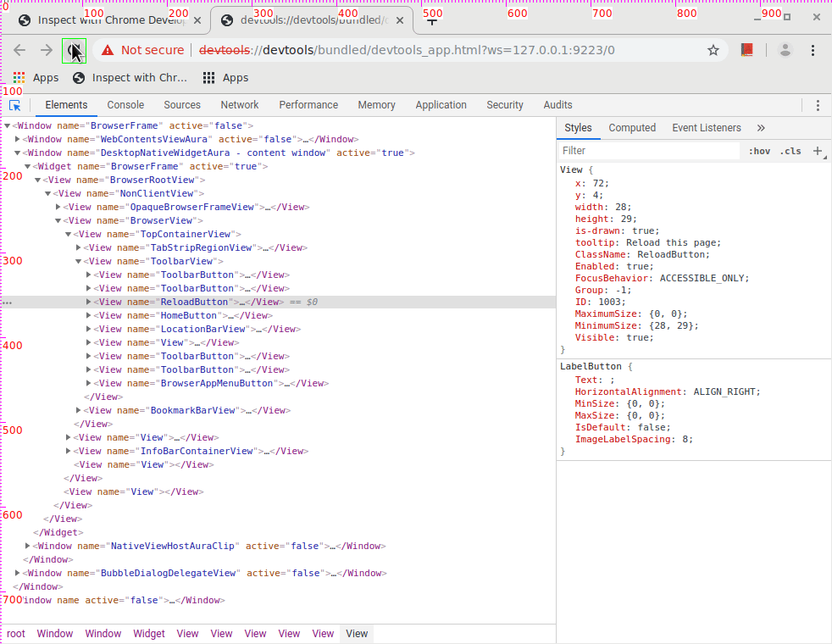Open the user profile avatar
Image resolution: width=832 pixels, height=644 pixels.
point(785,51)
